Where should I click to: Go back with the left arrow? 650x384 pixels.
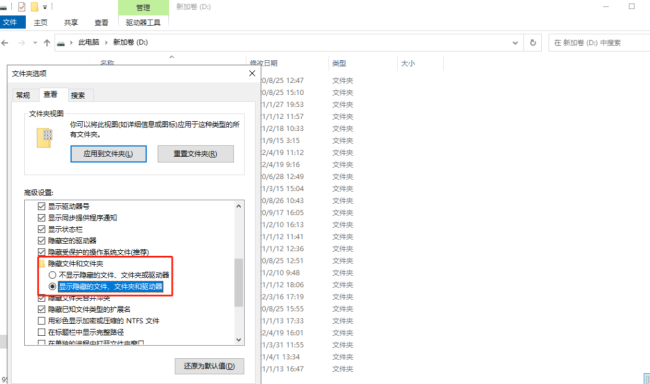[x=5, y=43]
